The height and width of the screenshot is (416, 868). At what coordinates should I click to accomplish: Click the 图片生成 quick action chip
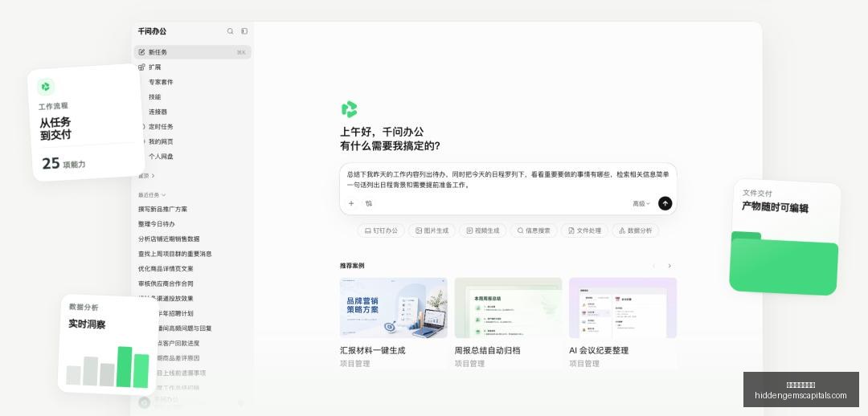point(432,230)
